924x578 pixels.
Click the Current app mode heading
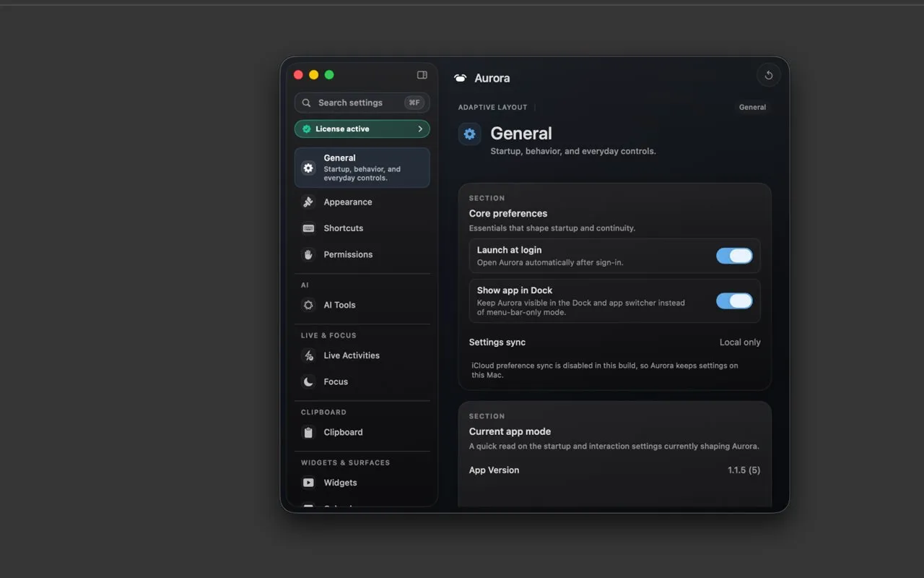510,431
